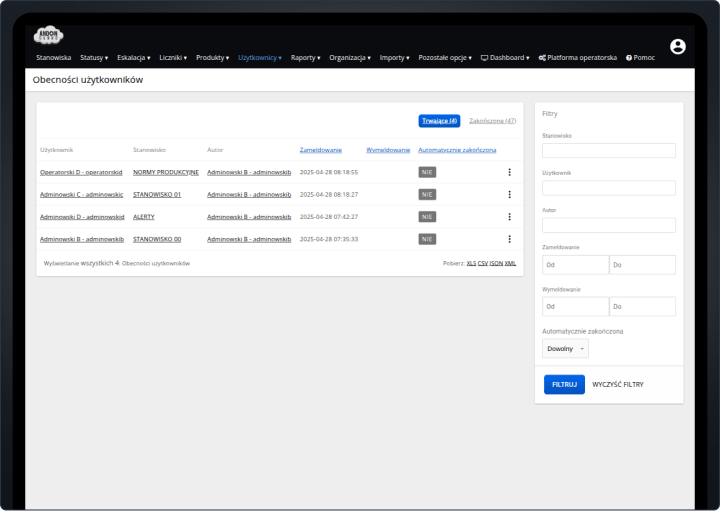Select the Trwające (4) tab

pyautogui.click(x=439, y=121)
